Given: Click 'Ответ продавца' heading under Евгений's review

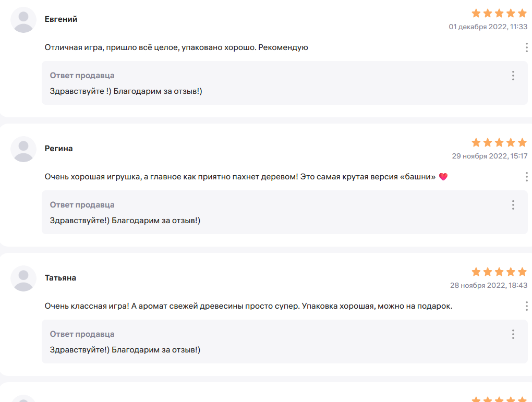Looking at the screenshot, I should tap(82, 76).
